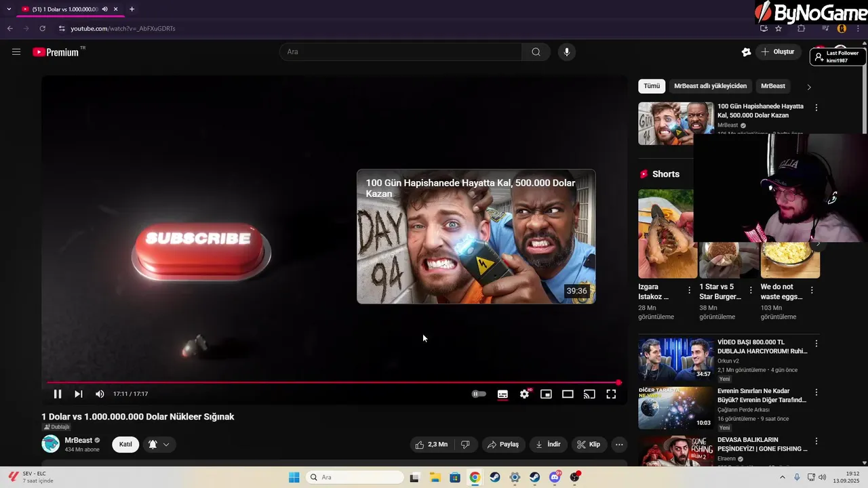868x488 pixels.
Task: Open video settings gear
Action: tap(524, 394)
